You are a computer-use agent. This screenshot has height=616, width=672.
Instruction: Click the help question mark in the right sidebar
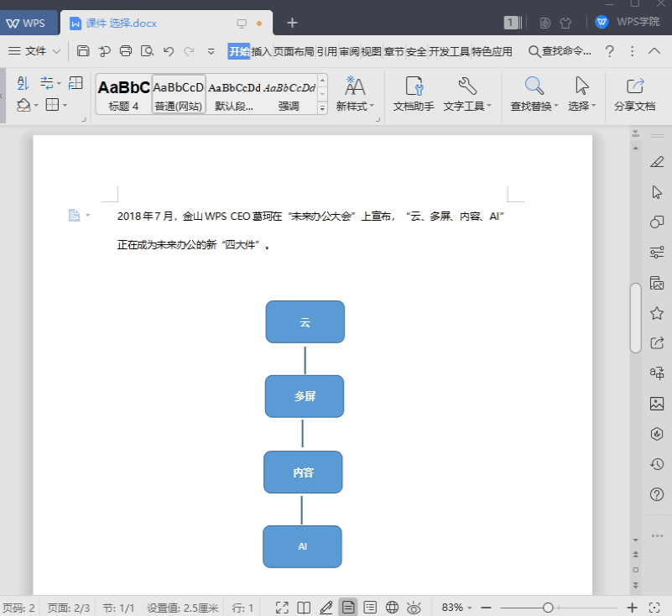click(x=657, y=494)
